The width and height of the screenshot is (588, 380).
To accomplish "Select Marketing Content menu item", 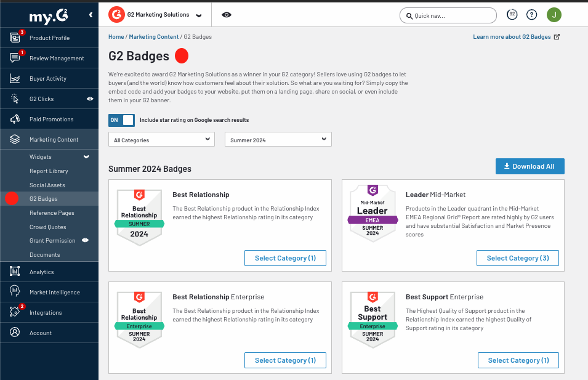I will tap(49, 139).
